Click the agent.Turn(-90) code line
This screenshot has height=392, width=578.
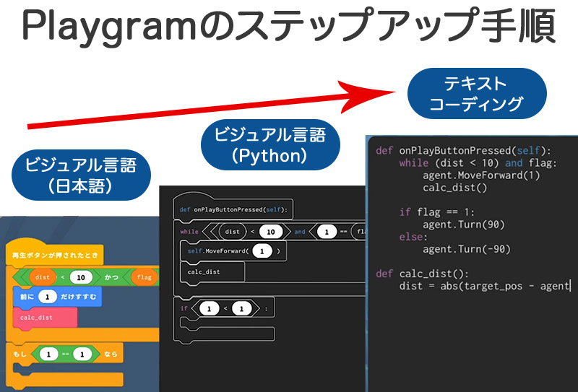pos(467,249)
